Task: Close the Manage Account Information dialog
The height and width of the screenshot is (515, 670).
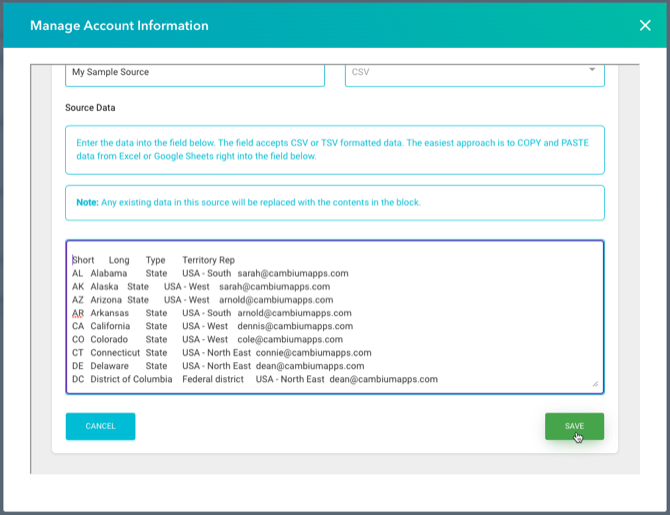Action: pyautogui.click(x=645, y=26)
